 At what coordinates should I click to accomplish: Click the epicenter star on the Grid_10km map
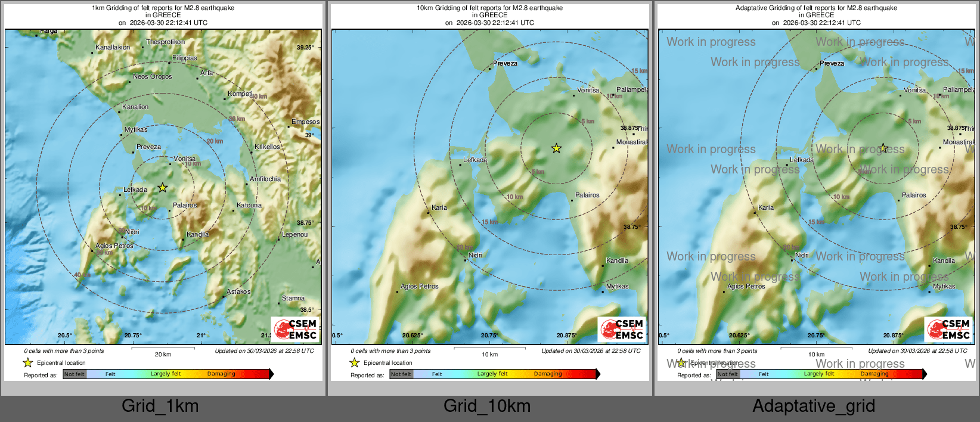click(556, 148)
